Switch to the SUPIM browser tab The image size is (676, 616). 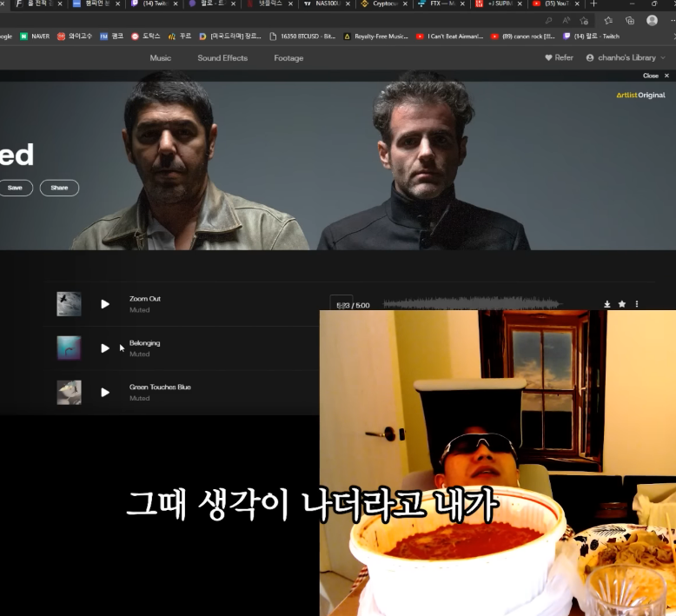tap(499, 3)
